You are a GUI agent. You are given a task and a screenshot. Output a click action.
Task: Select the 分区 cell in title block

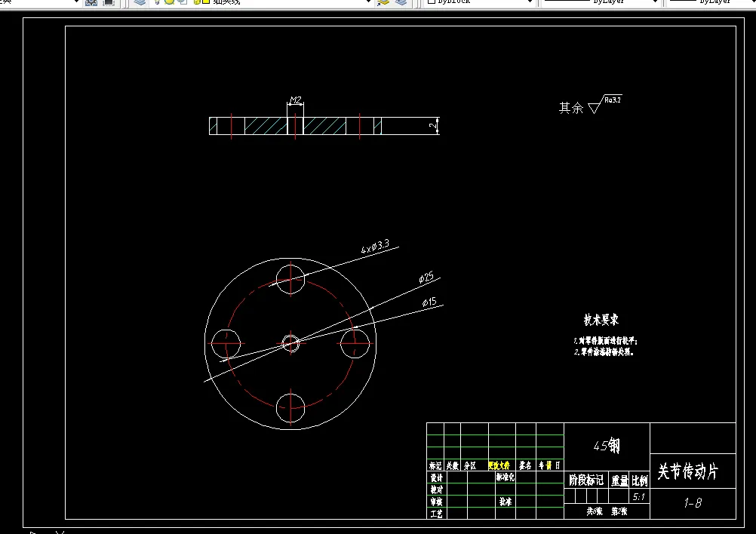click(x=470, y=465)
